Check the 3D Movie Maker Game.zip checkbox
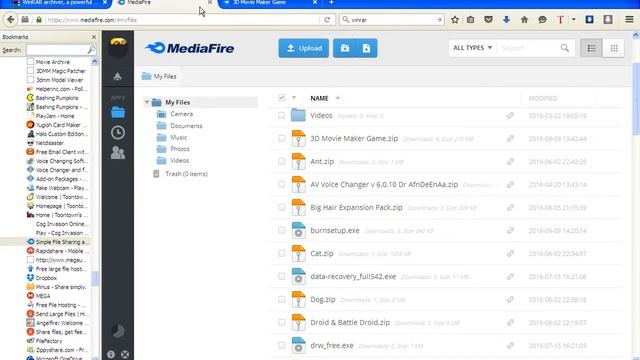 [282, 139]
